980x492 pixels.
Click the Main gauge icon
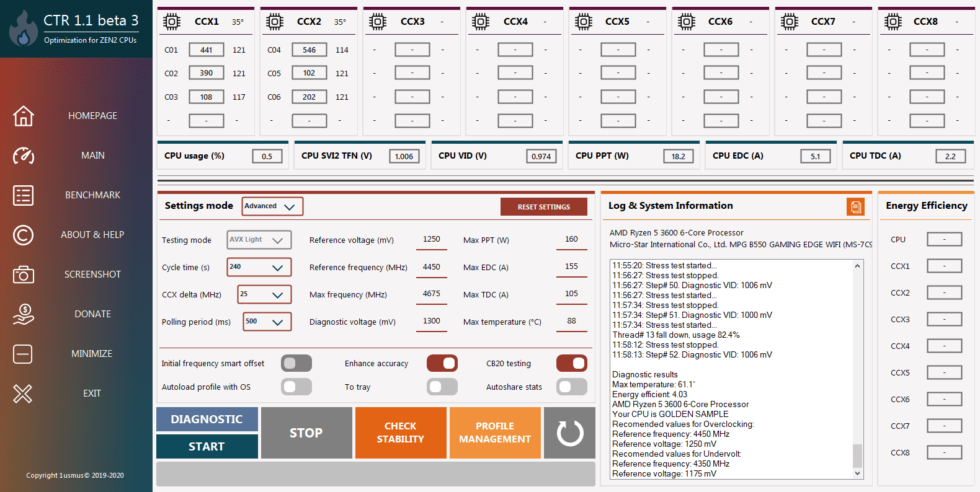click(x=24, y=156)
